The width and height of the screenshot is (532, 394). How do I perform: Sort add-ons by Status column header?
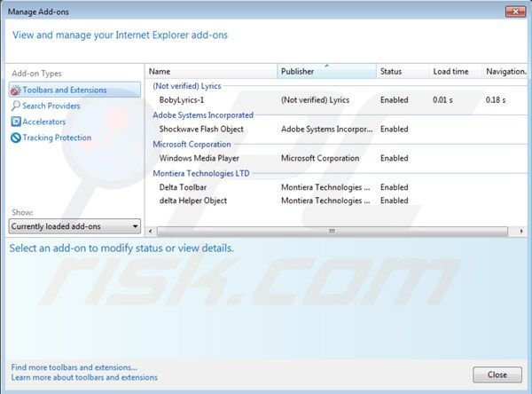403,72
